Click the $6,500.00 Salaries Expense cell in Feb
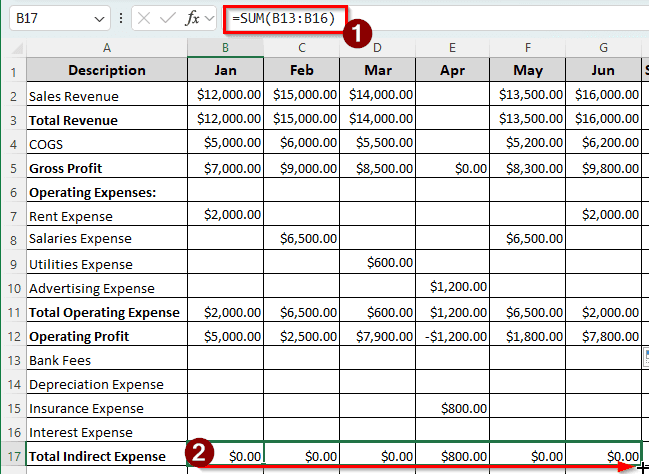 click(302, 238)
